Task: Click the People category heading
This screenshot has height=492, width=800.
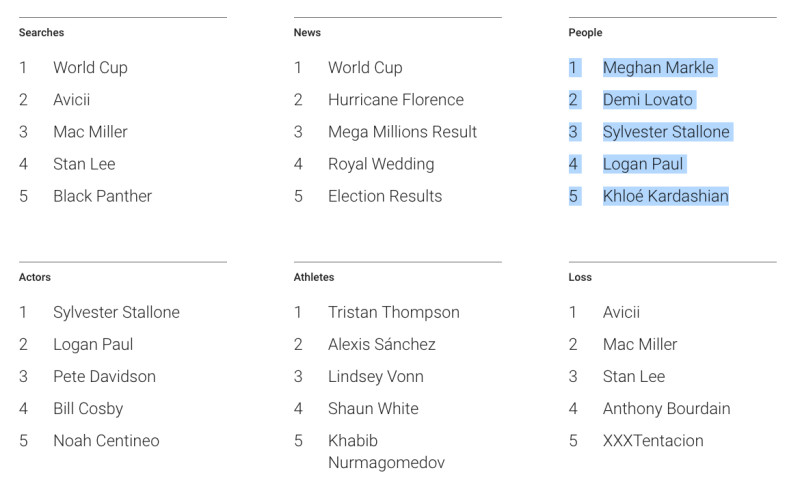Action: [x=585, y=32]
